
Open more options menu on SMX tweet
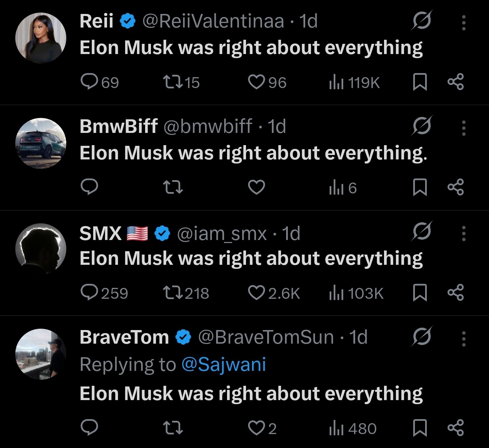click(464, 234)
